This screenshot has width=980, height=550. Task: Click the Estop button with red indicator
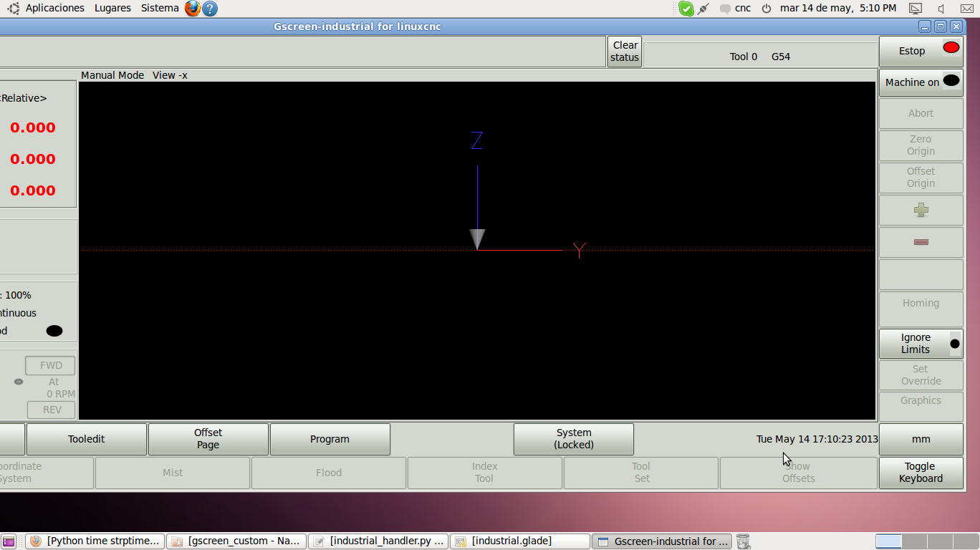921,52
